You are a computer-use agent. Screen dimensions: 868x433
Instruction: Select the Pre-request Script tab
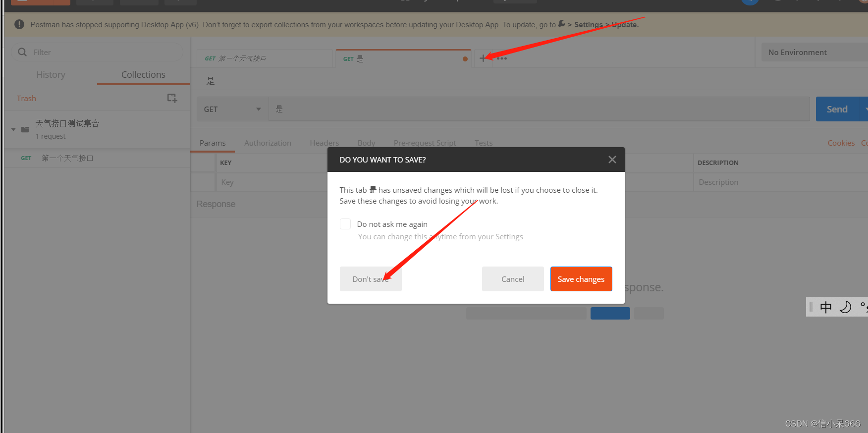425,143
